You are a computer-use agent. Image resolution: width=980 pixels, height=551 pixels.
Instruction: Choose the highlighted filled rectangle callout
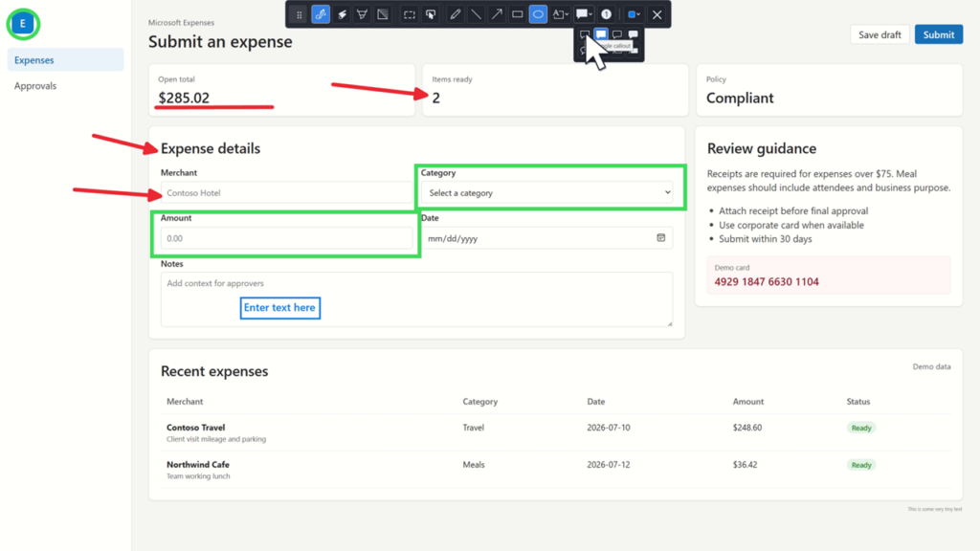[601, 34]
